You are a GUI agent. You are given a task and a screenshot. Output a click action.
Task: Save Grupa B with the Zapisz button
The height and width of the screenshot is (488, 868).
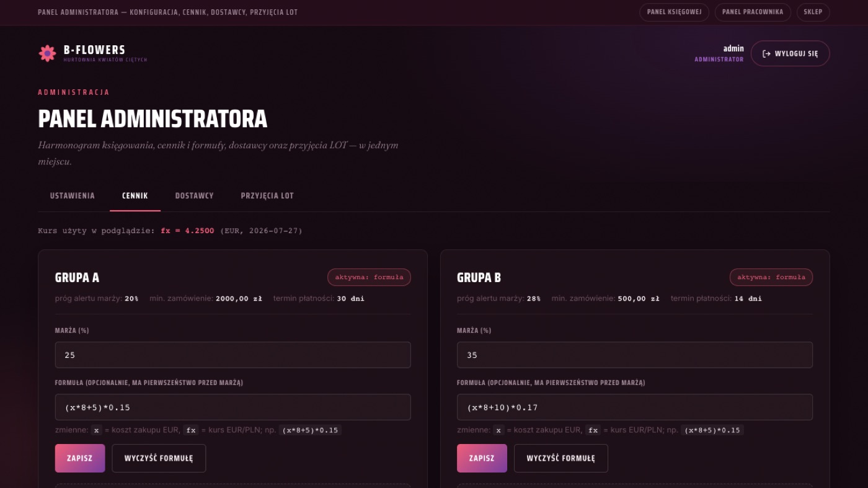coord(482,458)
